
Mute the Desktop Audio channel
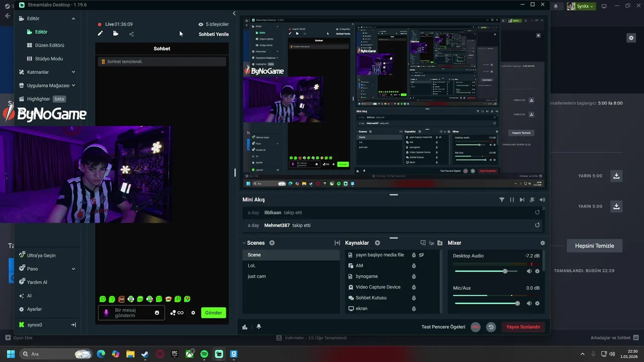529,271
